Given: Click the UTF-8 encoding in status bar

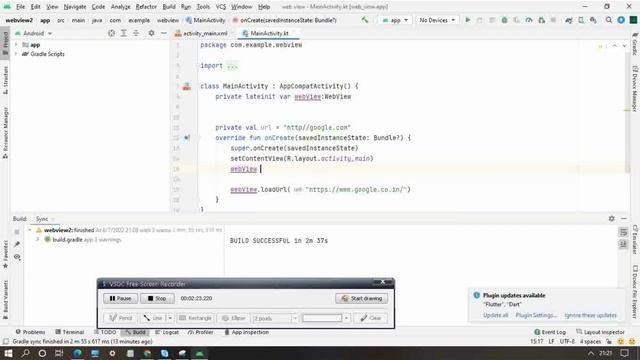Looking at the screenshot, I should 567,342.
